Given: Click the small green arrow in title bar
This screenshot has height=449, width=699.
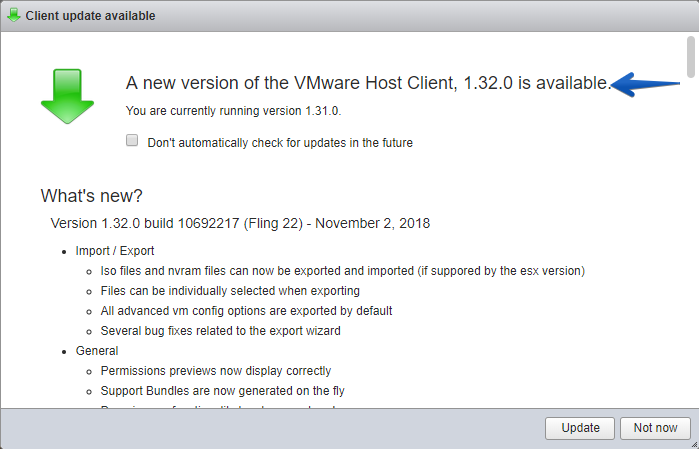Looking at the screenshot, I should pyautogui.click(x=14, y=15).
